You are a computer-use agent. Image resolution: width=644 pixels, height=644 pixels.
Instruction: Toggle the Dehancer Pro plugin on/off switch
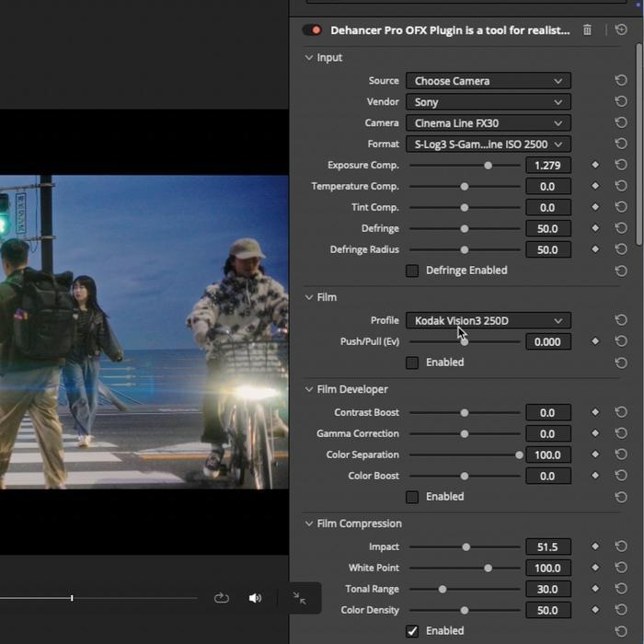pyautogui.click(x=312, y=30)
